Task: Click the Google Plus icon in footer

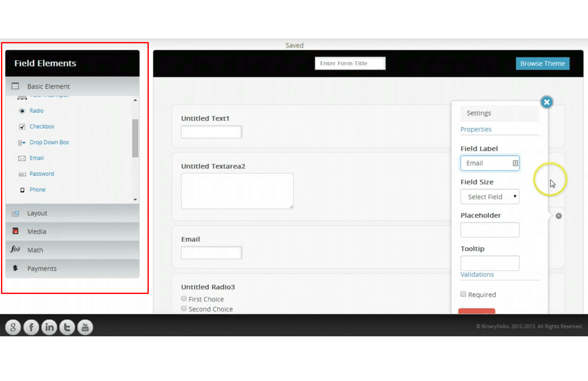Action: pyautogui.click(x=13, y=327)
